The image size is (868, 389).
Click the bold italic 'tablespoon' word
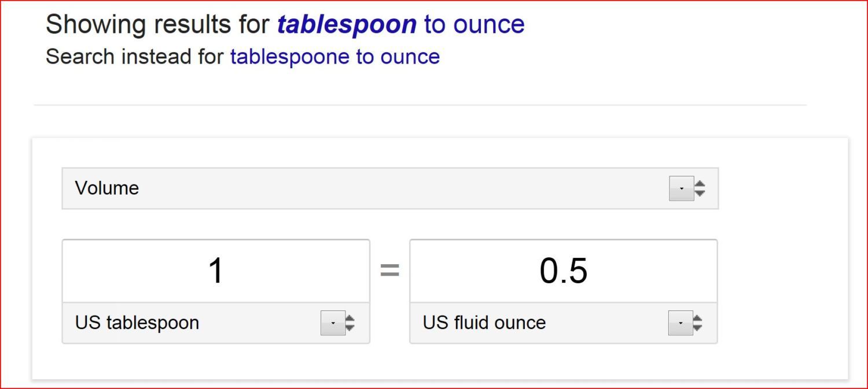(x=347, y=25)
